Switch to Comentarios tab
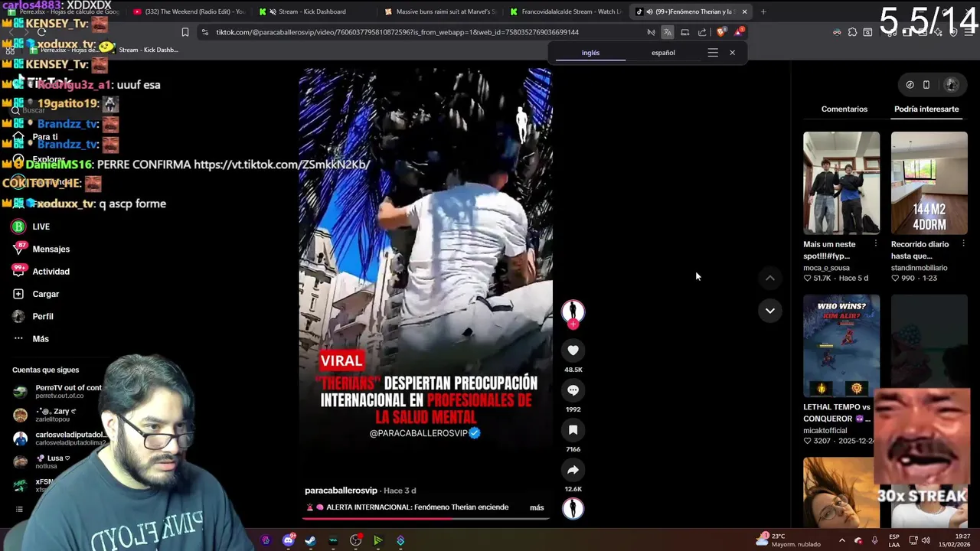This screenshot has height=551, width=980. (844, 109)
